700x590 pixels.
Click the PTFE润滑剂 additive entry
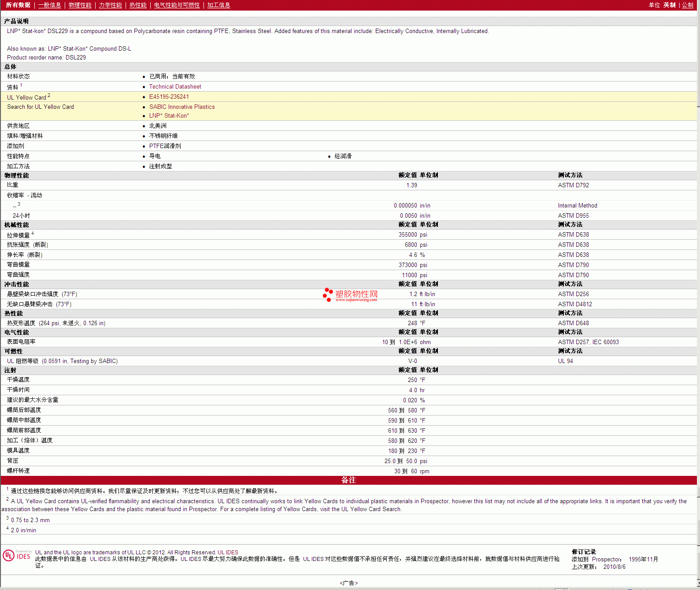[165, 146]
